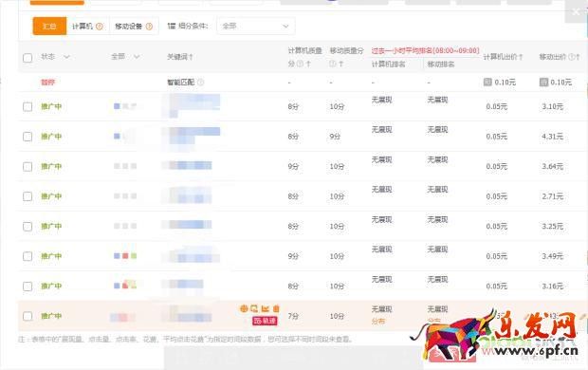Click mobile bid 3.64元
The width and height of the screenshot is (588, 370).
(553, 166)
